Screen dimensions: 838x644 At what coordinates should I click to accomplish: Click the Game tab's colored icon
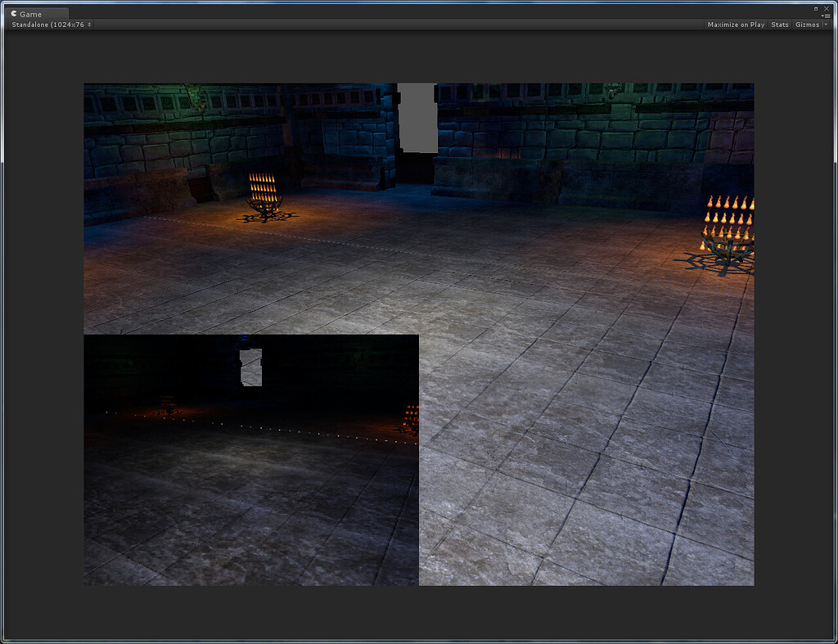(x=14, y=13)
